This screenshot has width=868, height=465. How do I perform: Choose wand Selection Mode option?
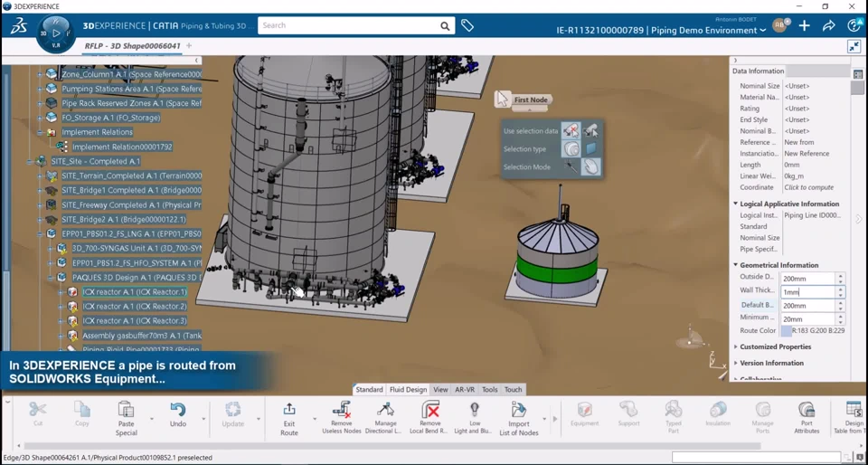[x=571, y=166]
